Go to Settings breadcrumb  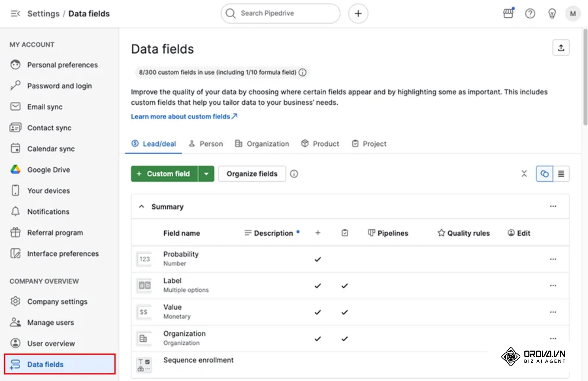click(x=43, y=14)
